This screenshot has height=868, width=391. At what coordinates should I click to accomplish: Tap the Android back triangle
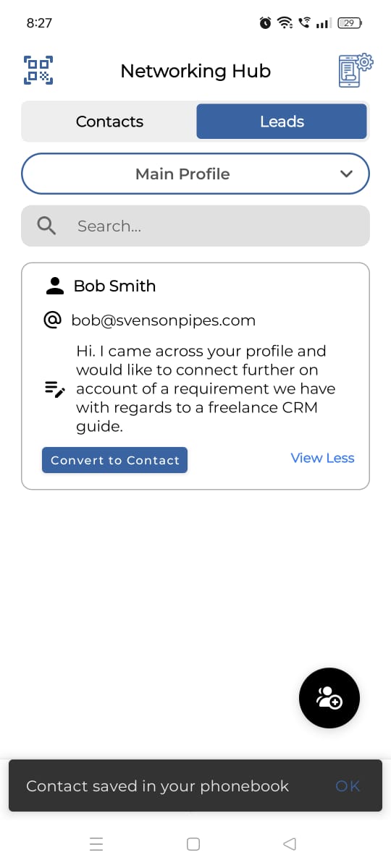tap(290, 843)
